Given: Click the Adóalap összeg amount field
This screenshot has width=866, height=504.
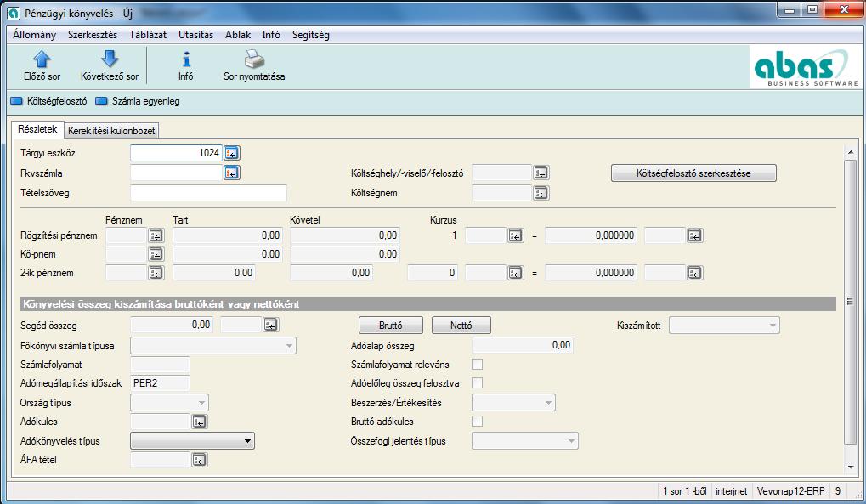Looking at the screenshot, I should pyautogui.click(x=523, y=345).
